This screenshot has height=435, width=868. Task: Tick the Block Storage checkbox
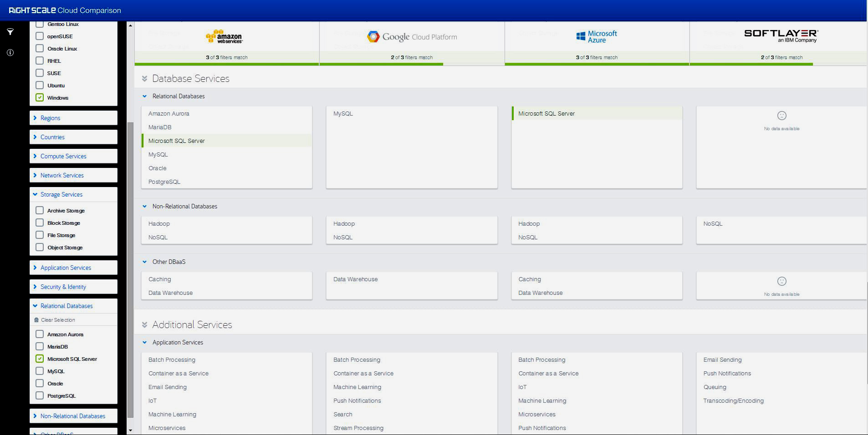(40, 223)
